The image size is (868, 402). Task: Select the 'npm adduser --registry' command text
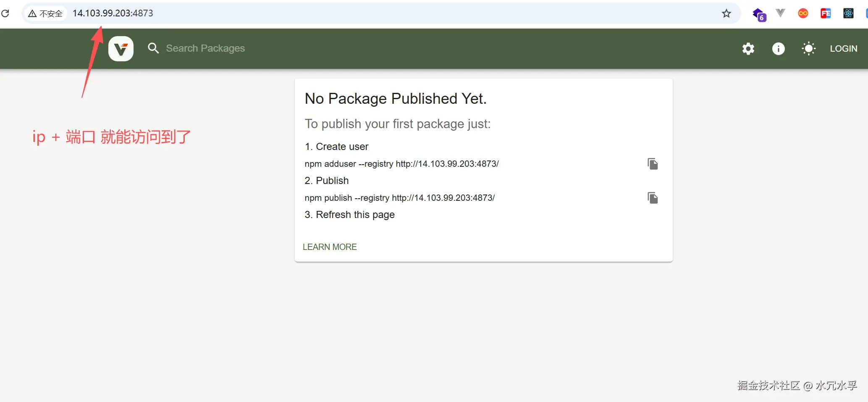point(402,164)
